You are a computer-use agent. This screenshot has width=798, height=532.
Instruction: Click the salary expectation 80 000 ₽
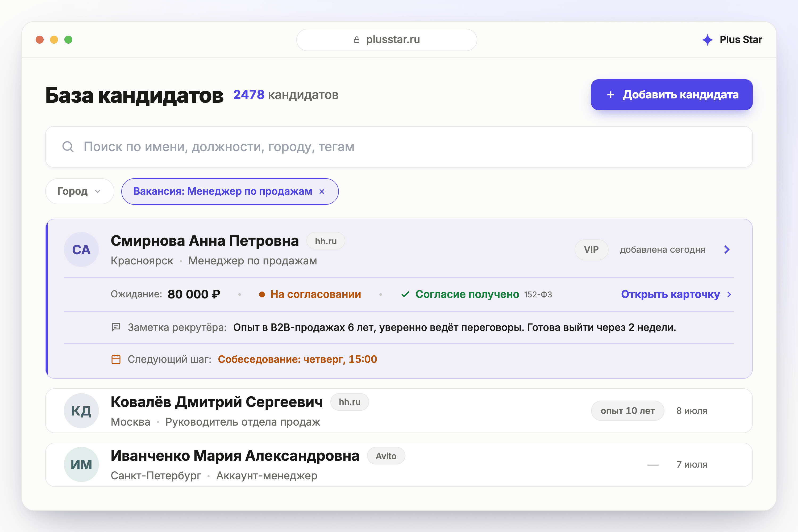coord(194,294)
